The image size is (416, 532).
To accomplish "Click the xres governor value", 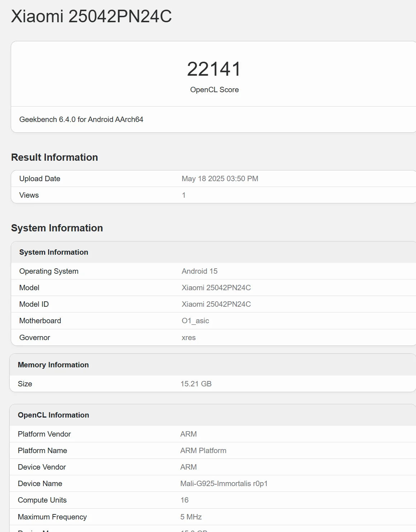I will (188, 338).
